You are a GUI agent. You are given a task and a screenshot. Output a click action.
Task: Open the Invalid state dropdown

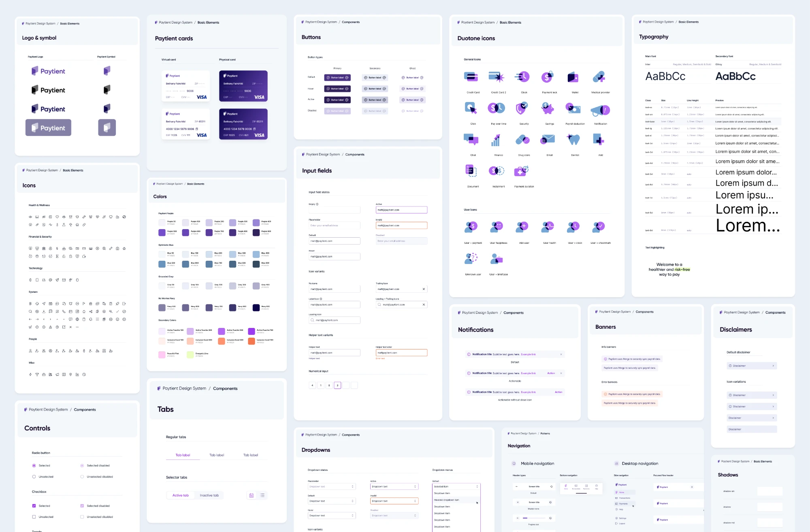pyautogui.click(x=394, y=501)
